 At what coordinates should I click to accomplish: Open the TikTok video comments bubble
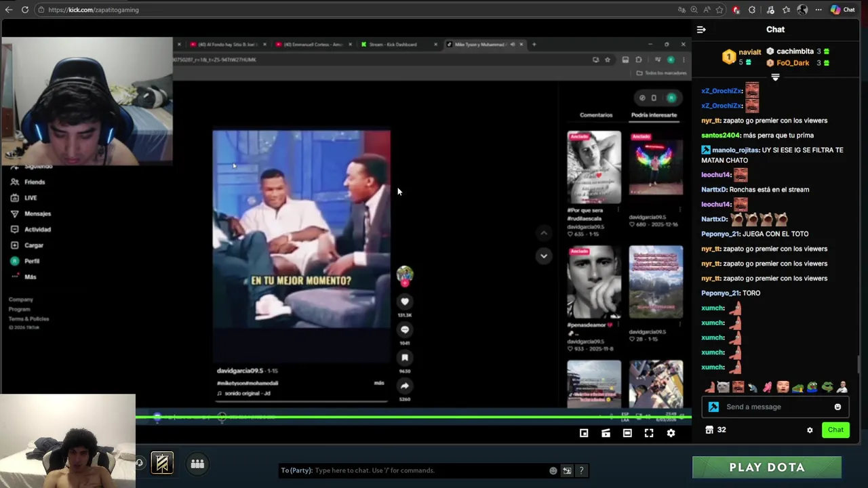[x=405, y=329]
